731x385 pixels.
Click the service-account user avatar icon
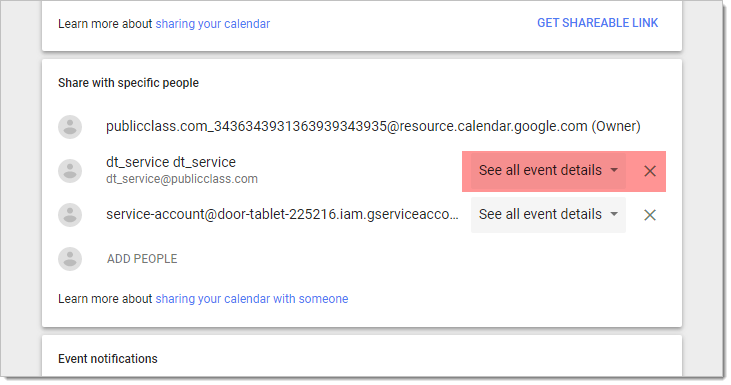click(x=70, y=215)
